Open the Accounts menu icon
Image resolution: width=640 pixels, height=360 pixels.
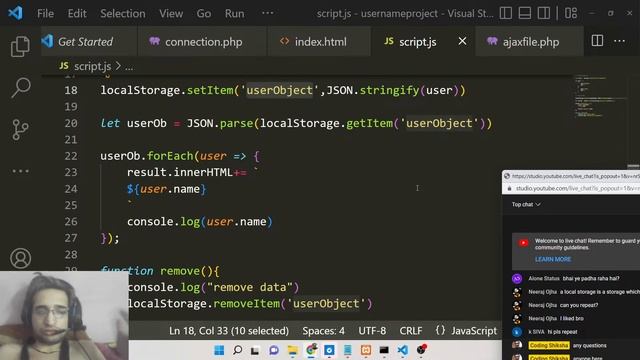[x=20, y=258]
